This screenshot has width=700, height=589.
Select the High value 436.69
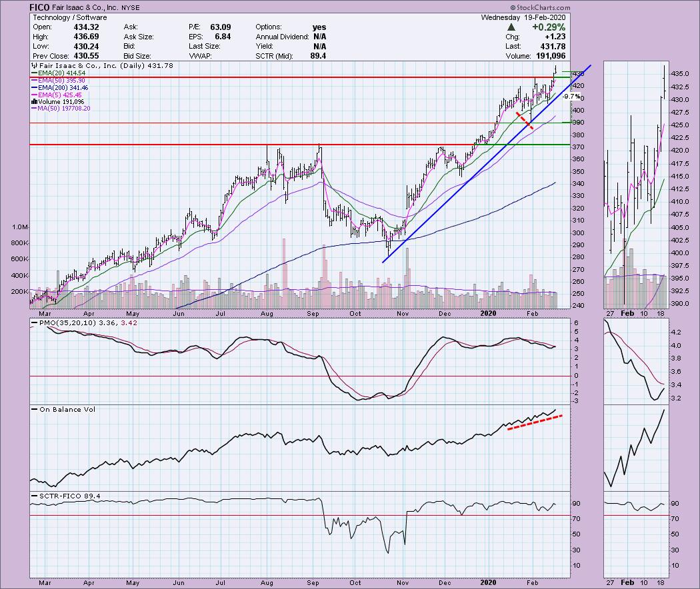click(86, 37)
